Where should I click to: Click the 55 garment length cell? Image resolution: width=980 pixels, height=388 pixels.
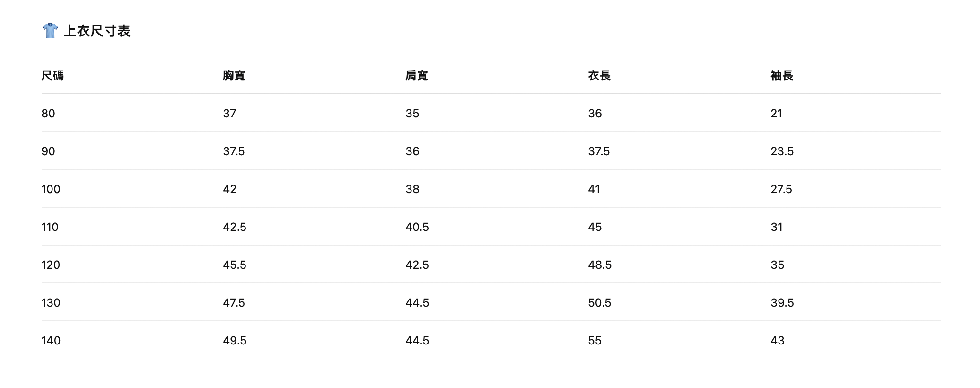[595, 341]
